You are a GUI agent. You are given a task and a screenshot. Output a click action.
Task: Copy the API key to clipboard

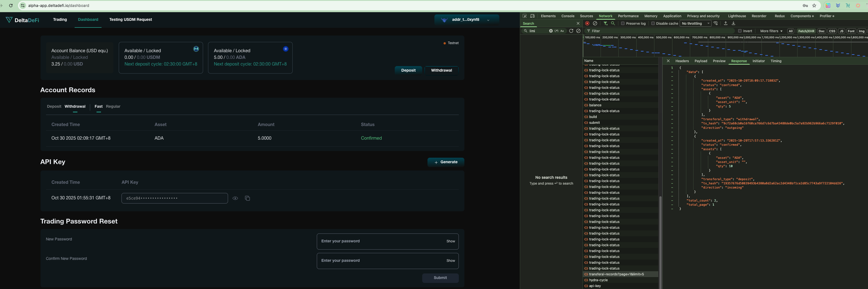click(x=247, y=198)
